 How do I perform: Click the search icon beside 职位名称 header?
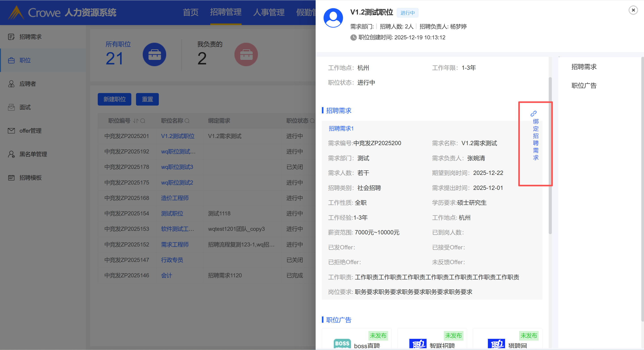(x=187, y=121)
